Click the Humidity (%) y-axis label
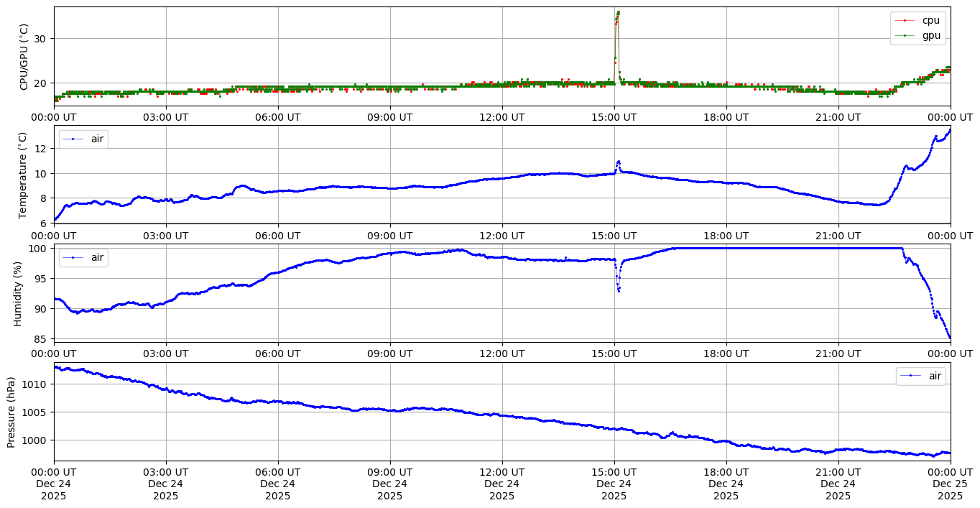 point(18,293)
